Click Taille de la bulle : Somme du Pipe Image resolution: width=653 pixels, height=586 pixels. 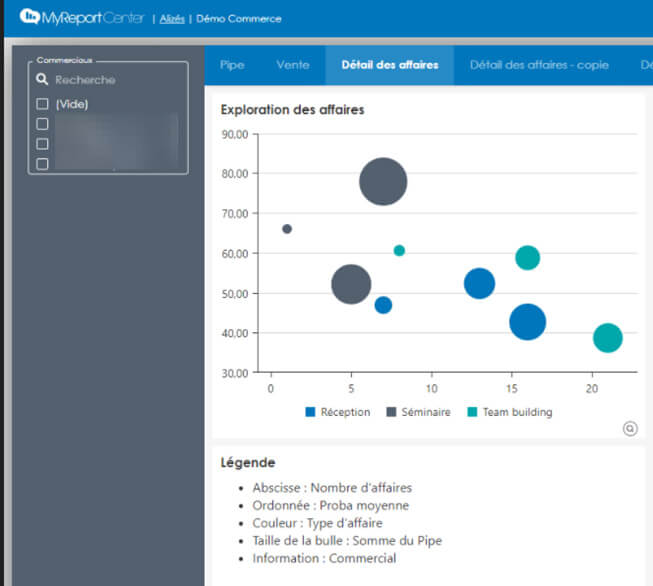click(x=347, y=540)
